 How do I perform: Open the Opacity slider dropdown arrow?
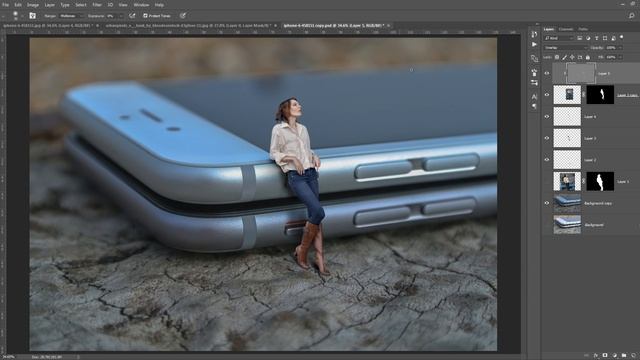[620, 47]
